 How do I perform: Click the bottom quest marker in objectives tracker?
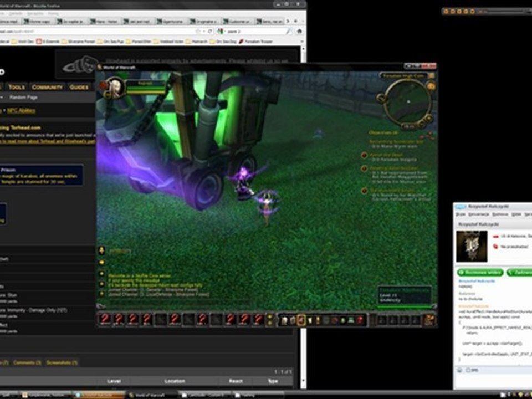pos(365,191)
